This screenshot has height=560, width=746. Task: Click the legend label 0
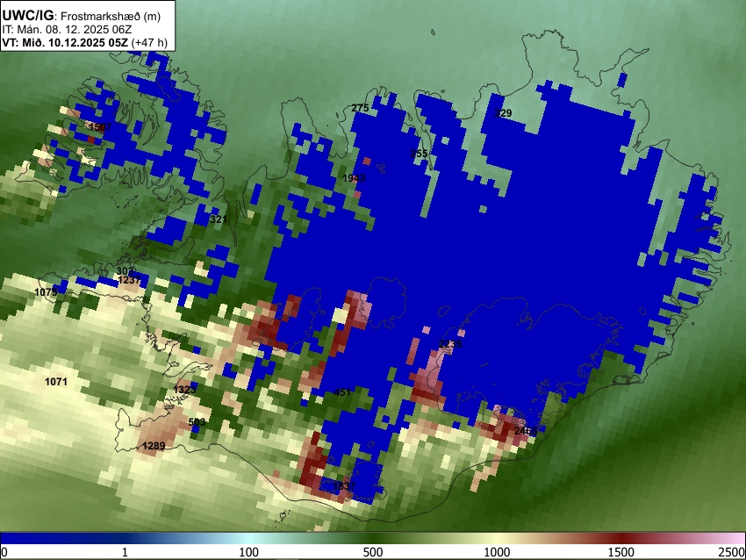[4, 552]
